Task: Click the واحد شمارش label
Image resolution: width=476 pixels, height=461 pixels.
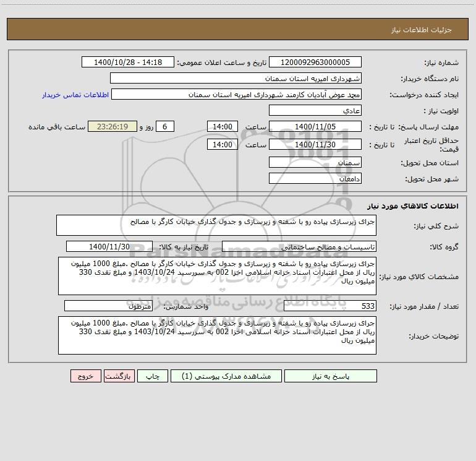Action: (186, 306)
